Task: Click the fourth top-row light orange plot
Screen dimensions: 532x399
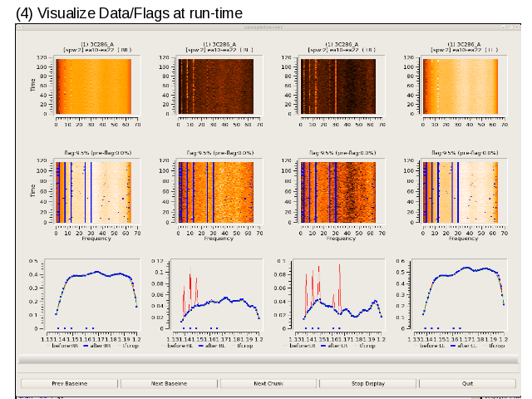Action: coord(461,86)
